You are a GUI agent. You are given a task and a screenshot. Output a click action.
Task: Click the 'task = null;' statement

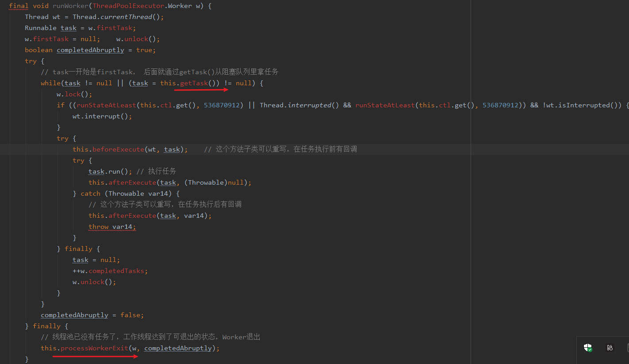(96, 260)
